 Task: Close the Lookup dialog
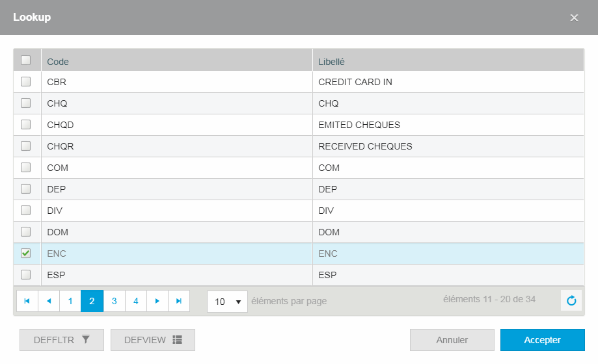(574, 18)
